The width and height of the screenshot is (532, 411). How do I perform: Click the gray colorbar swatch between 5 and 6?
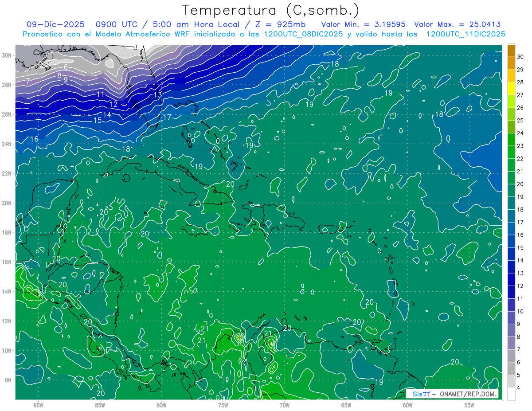tap(511, 368)
